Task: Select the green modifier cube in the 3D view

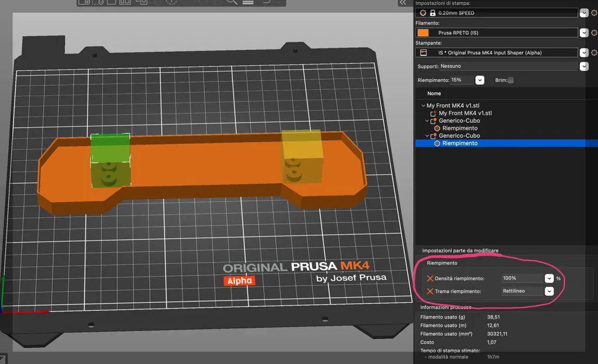Action: pos(111,160)
